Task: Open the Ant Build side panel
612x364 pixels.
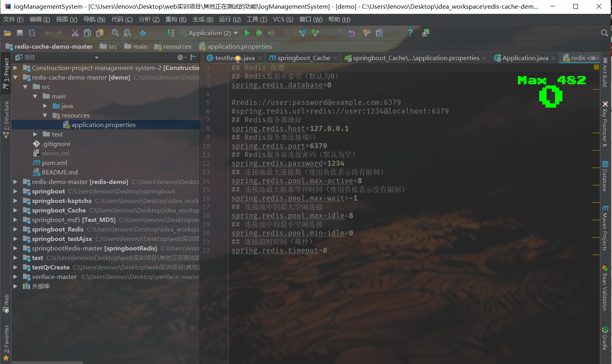Action: pos(605,72)
